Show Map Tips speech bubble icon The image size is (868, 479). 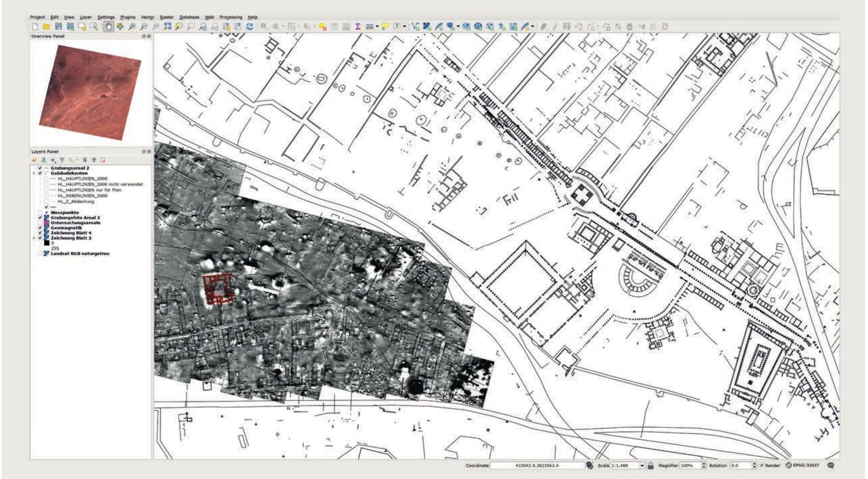[385, 27]
